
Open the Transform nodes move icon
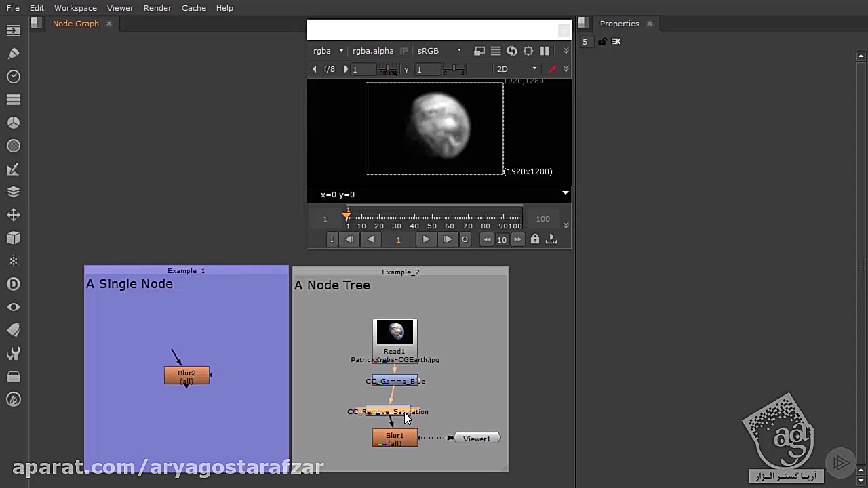click(x=14, y=215)
